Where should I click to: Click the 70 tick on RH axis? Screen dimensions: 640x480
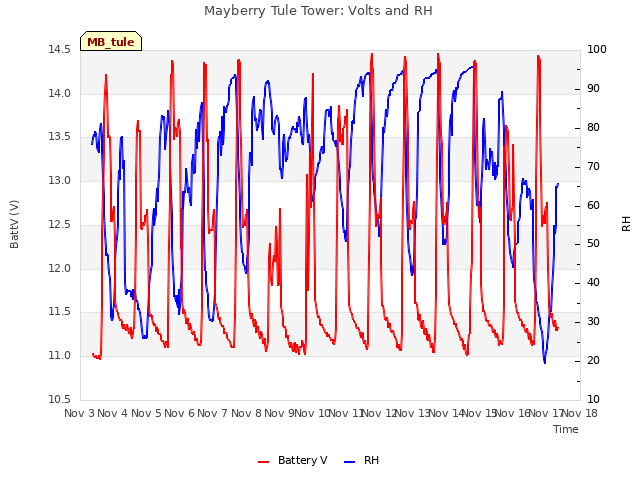click(x=593, y=167)
